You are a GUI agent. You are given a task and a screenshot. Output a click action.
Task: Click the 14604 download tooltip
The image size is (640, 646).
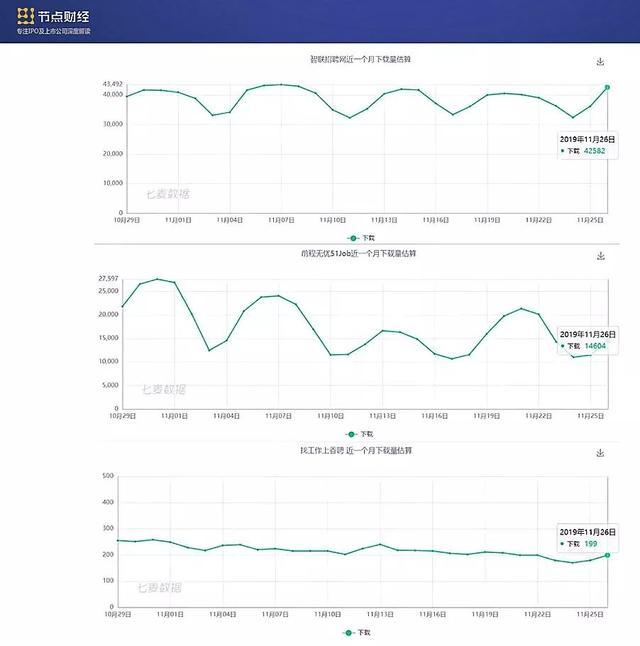point(588,340)
